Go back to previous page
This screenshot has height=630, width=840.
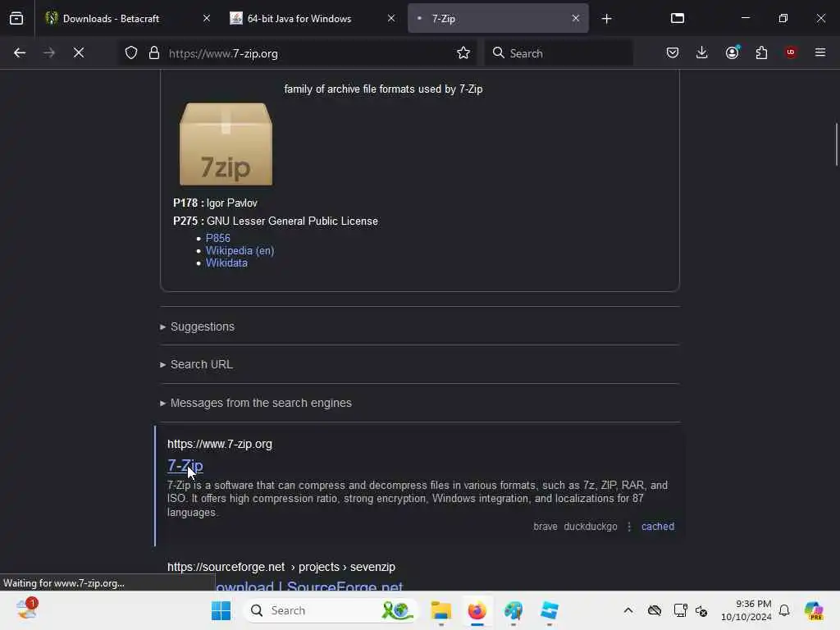coord(20,53)
